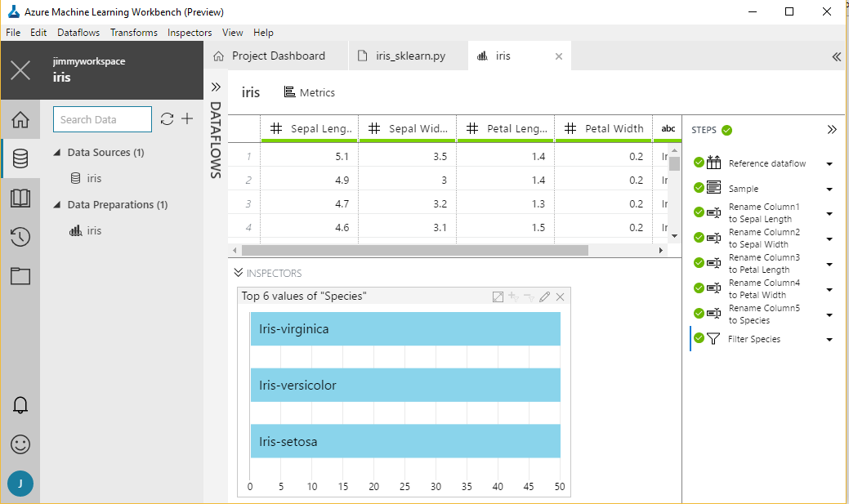Collapse the DATAFLOWS side panel

click(215, 85)
